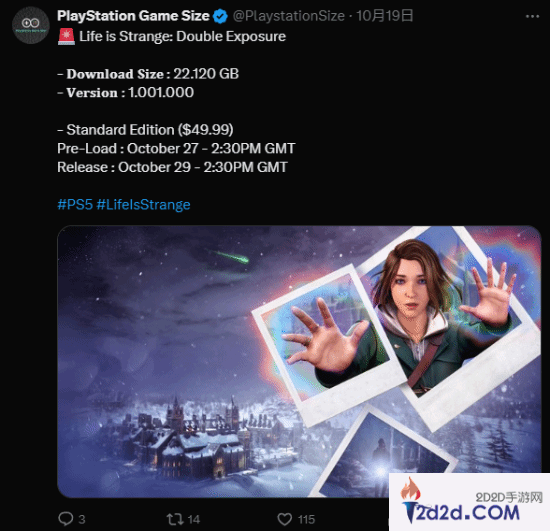The height and width of the screenshot is (531, 550).
Task: Open the Life is Strange artwork image
Action: click(299, 361)
